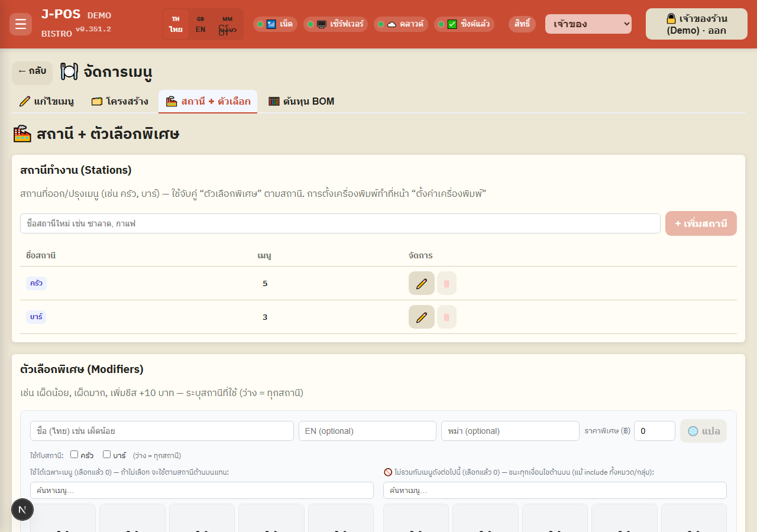Delete the ครัว station via its trash icon

coord(447,283)
